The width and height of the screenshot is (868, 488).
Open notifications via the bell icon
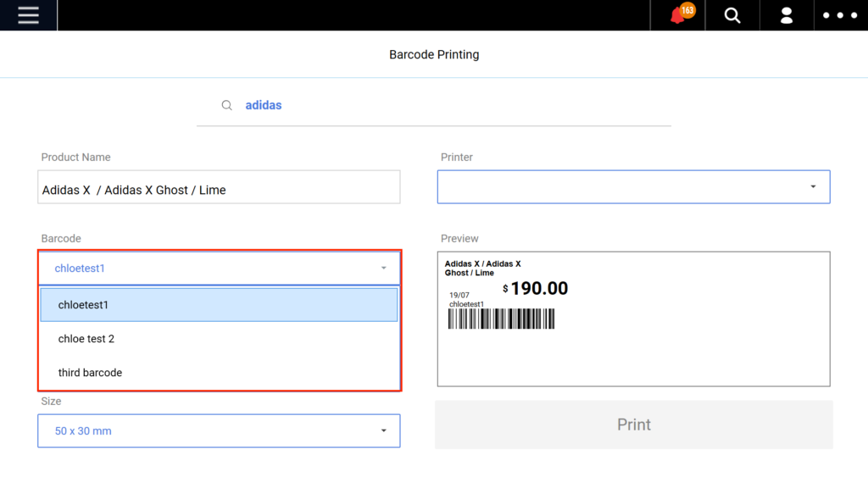pos(676,15)
